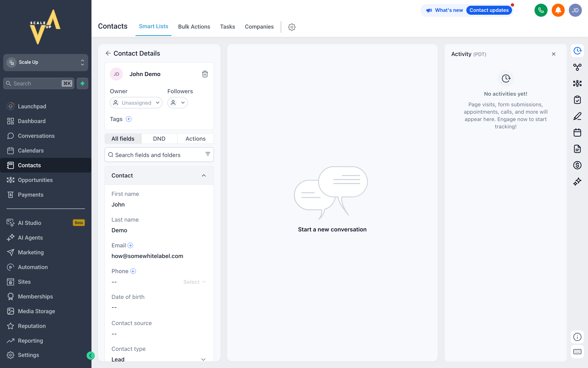Click the info circle icon
The width and height of the screenshot is (588, 368).
pos(577,337)
